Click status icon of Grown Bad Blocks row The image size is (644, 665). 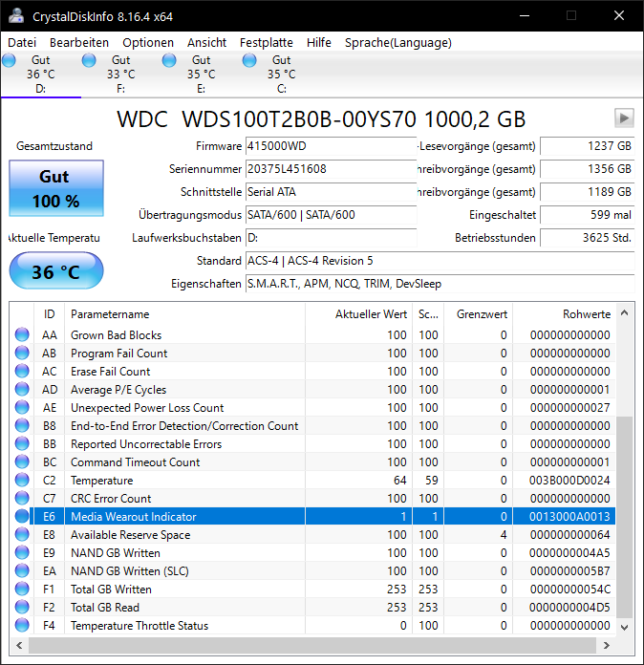point(22,334)
